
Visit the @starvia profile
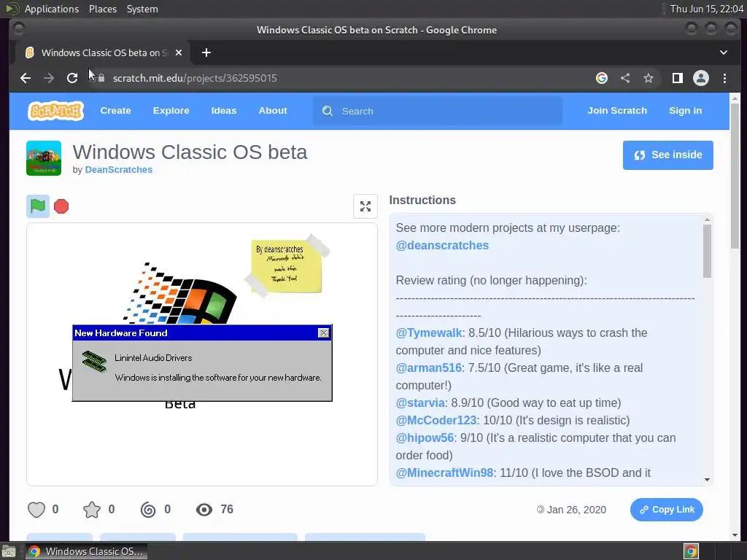[420, 402]
